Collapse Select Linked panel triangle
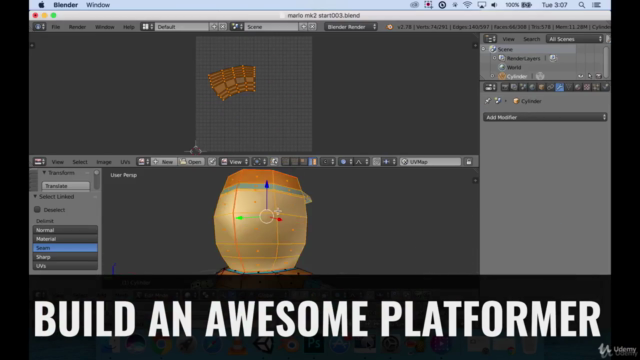This screenshot has height=360, width=640. click(x=35, y=196)
